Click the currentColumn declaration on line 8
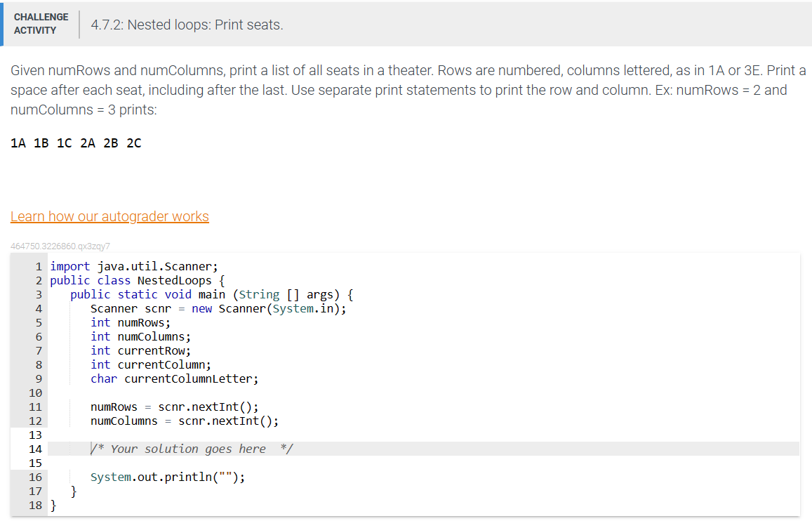 click(149, 364)
